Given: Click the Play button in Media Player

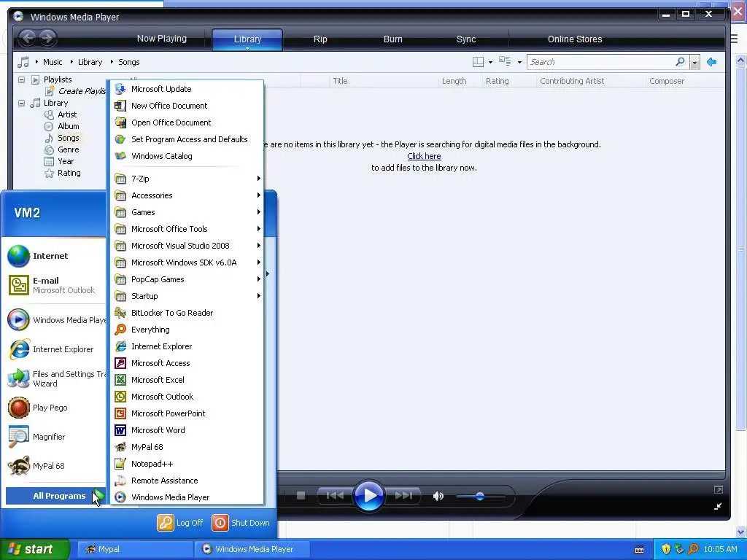Looking at the screenshot, I should tap(368, 496).
